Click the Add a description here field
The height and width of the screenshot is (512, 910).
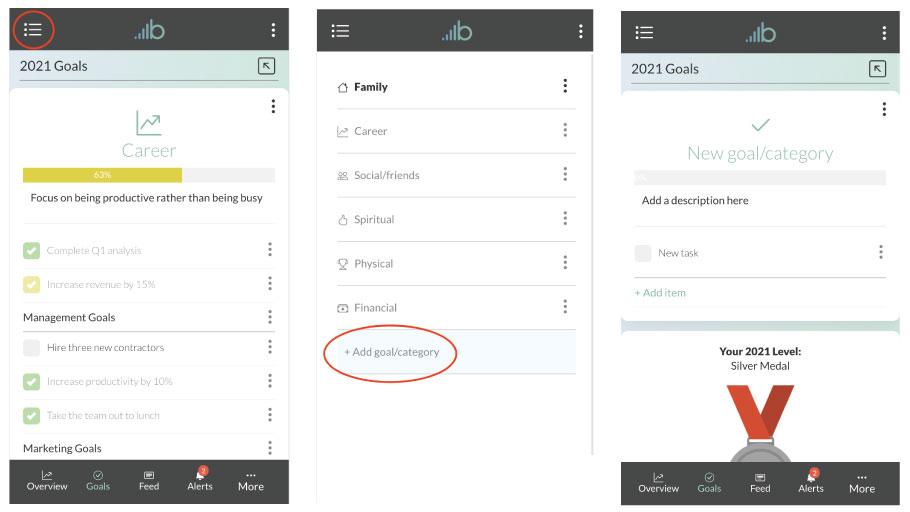click(x=695, y=200)
